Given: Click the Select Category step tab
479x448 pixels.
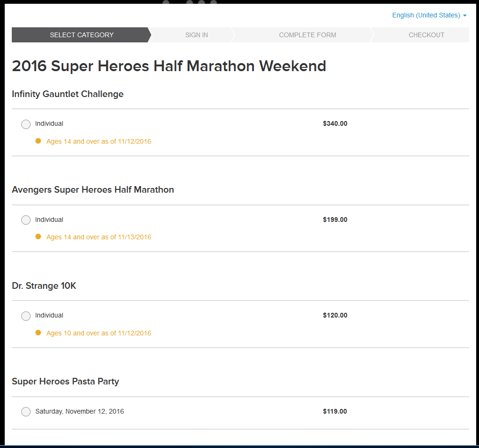Looking at the screenshot, I should click(x=82, y=35).
